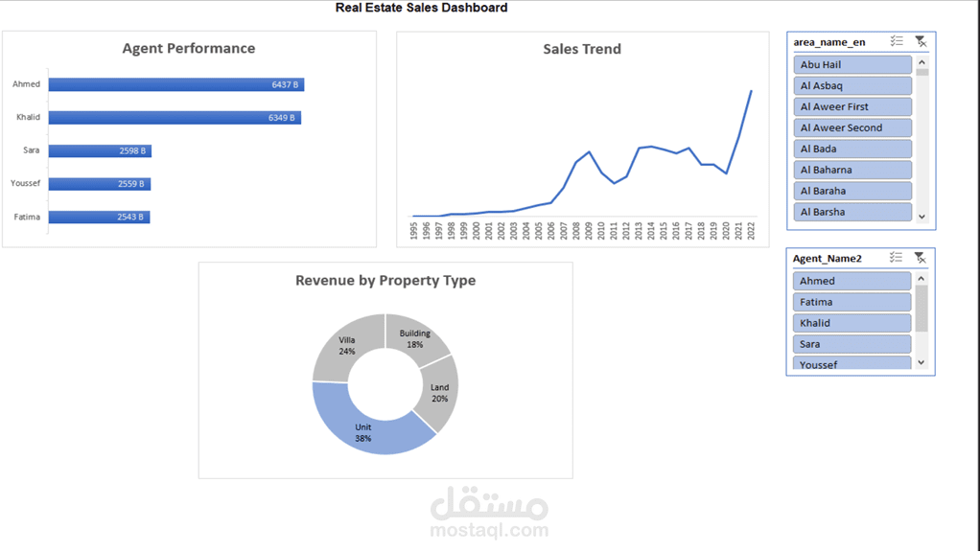Select Ahmed's 6437 B bar
Viewport: 980px width, 552px height.
(x=176, y=84)
